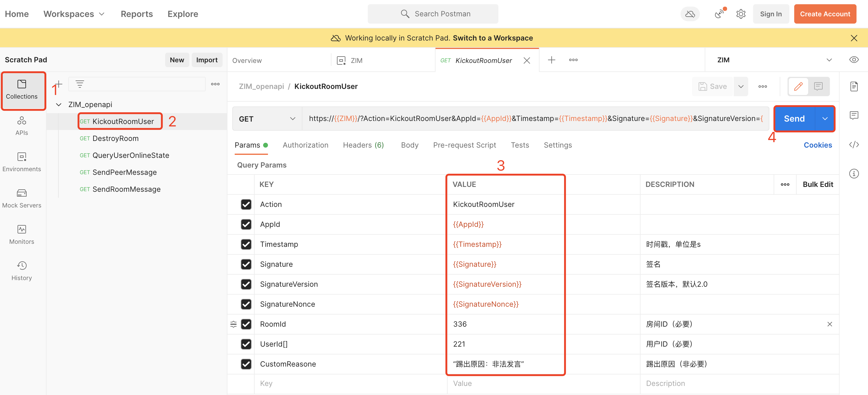Viewport: 868px width, 395px height.
Task: Switch to comment mode icon
Action: click(x=818, y=87)
